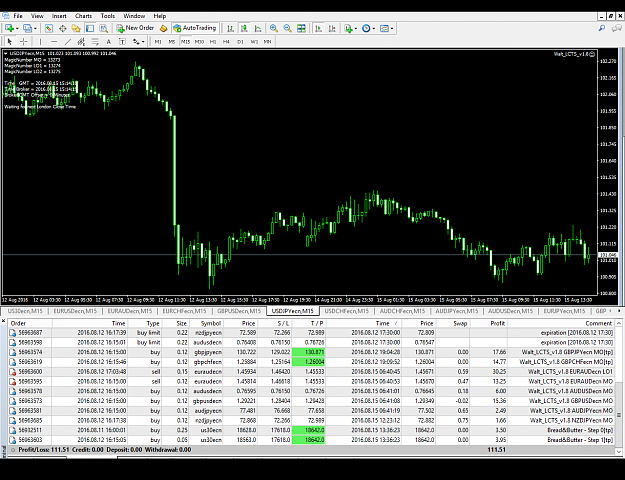Select the Trendline drawing tool

(x=68, y=41)
